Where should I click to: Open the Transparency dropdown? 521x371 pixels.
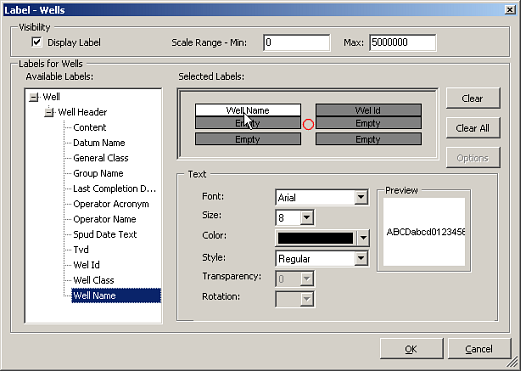coord(306,279)
